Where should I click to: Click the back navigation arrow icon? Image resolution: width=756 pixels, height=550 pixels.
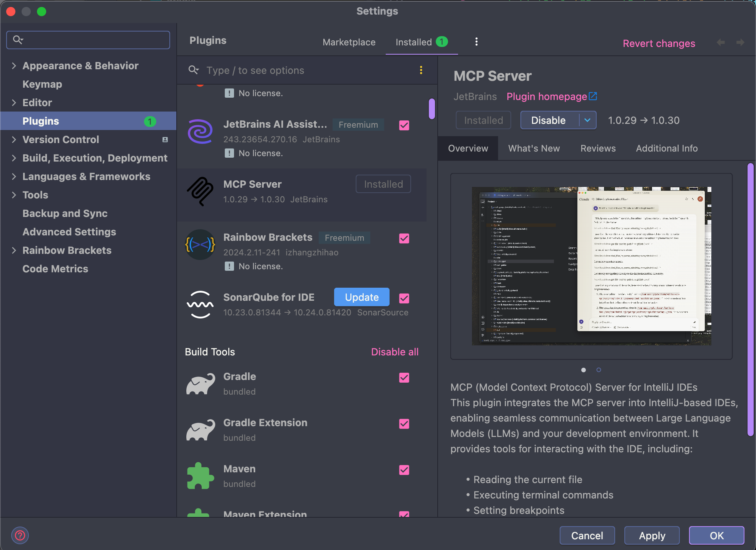pos(721,42)
